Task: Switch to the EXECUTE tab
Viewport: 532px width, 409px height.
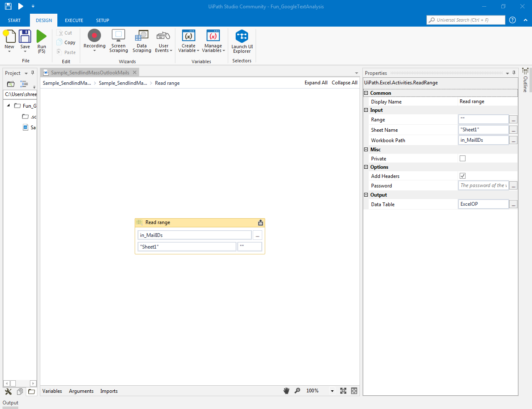Action: click(74, 20)
